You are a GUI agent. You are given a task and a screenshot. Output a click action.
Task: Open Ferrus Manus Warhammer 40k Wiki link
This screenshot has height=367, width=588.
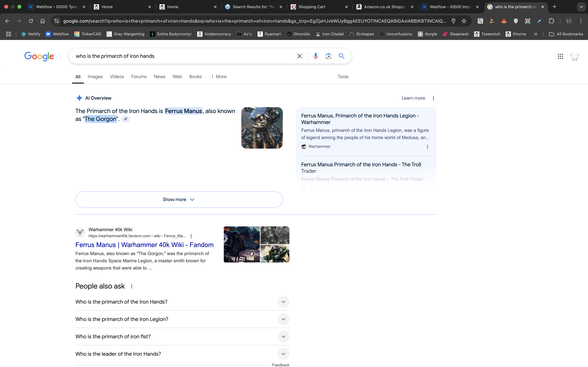pos(144,245)
